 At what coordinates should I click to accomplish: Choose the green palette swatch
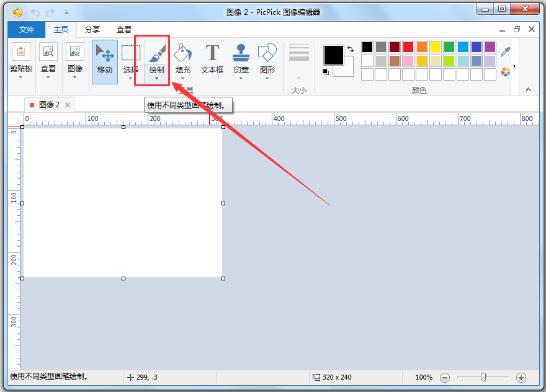(x=449, y=47)
